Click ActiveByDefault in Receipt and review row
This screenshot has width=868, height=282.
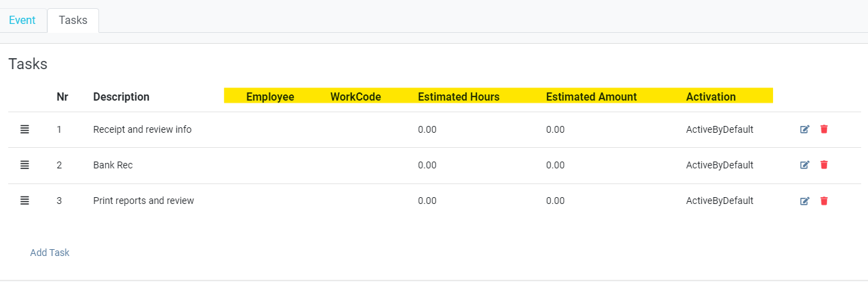point(720,129)
